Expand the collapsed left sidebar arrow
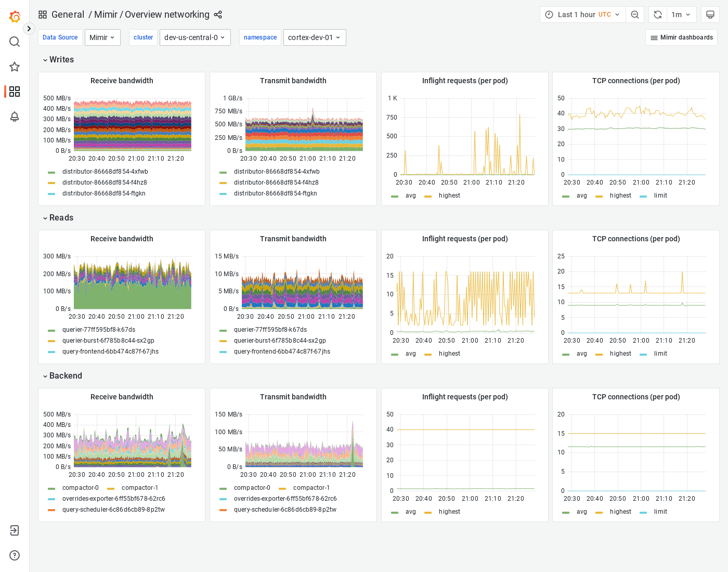 [29, 29]
